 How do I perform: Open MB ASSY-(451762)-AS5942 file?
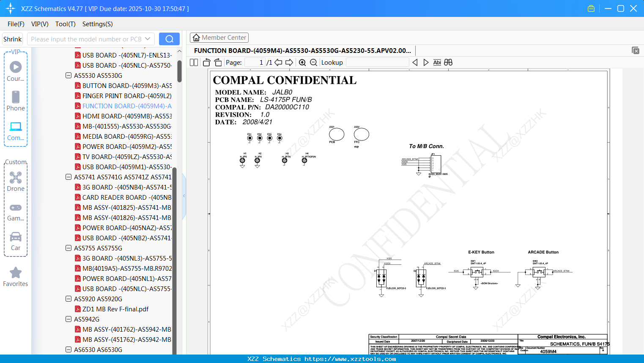(x=123, y=340)
